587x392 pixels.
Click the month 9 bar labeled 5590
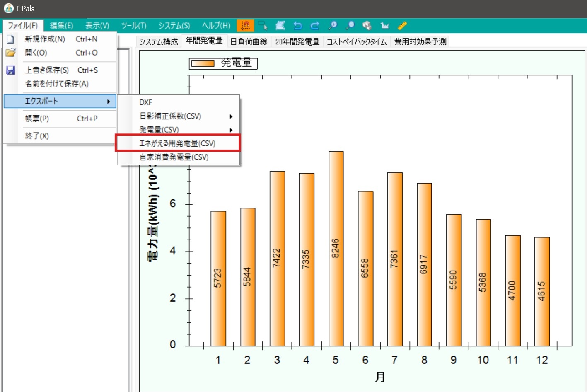click(454, 280)
